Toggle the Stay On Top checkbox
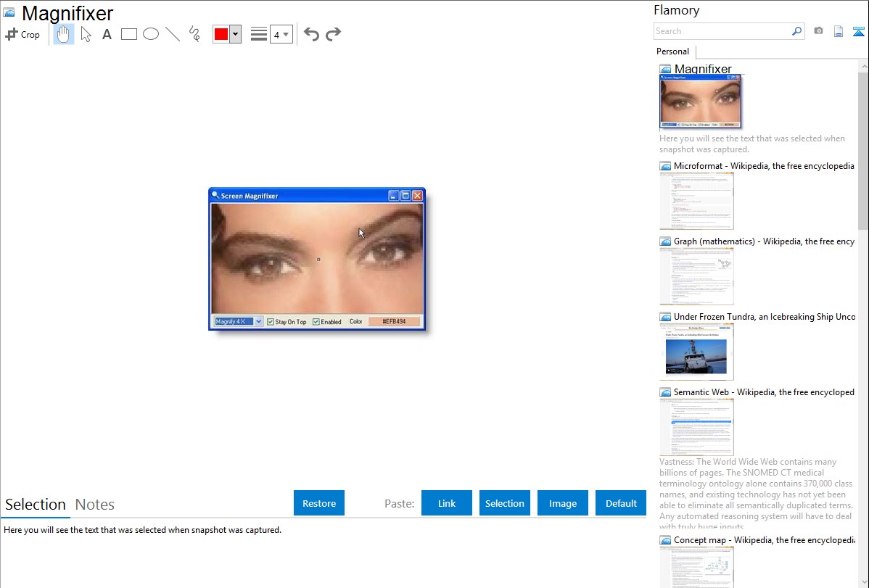 click(271, 322)
